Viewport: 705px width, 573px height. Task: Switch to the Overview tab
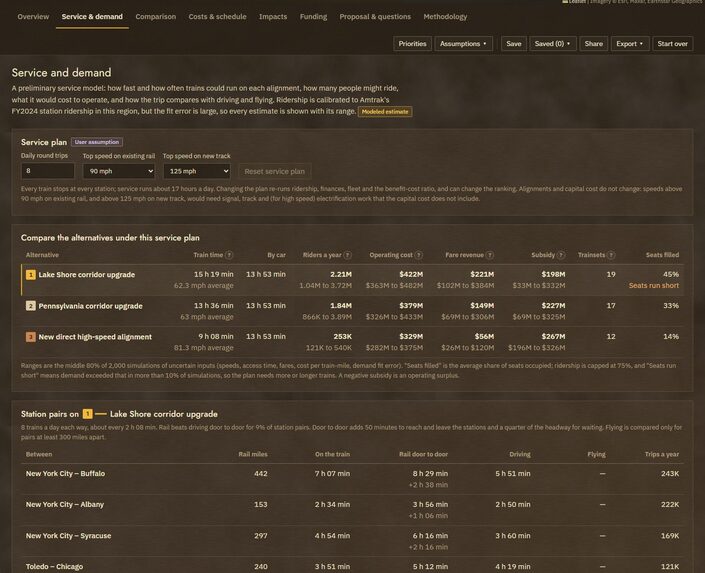[33, 17]
